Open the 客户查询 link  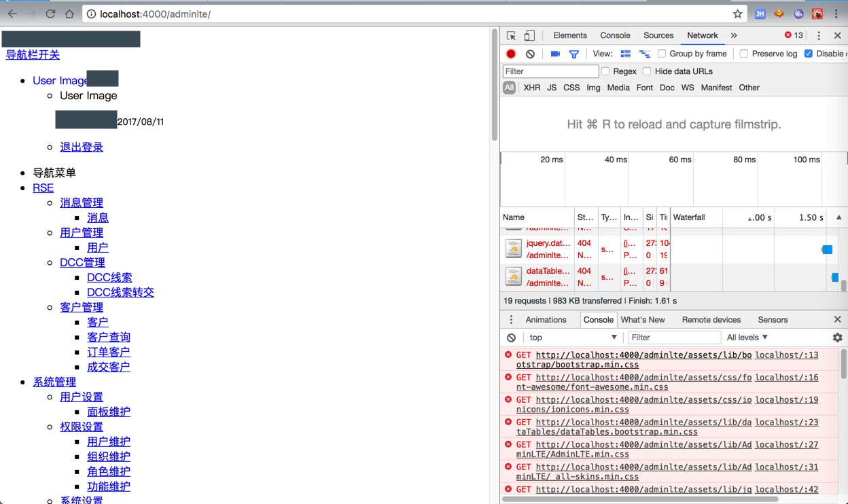click(109, 337)
